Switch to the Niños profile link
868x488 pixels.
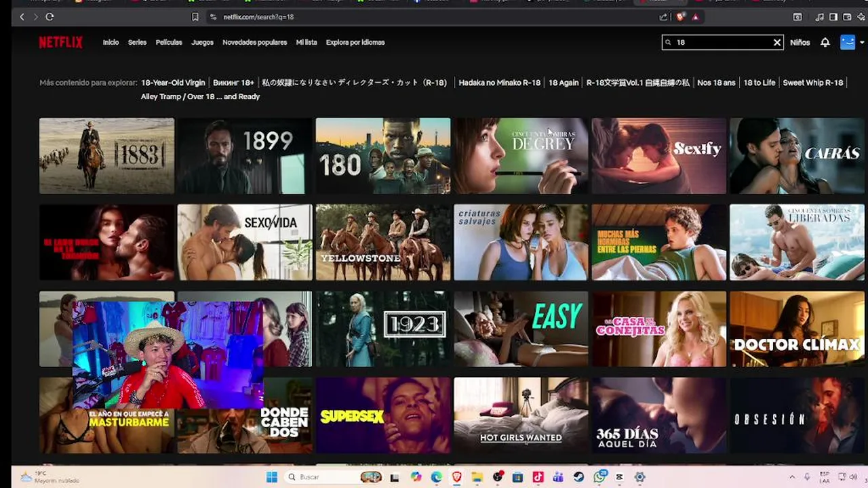coord(800,42)
